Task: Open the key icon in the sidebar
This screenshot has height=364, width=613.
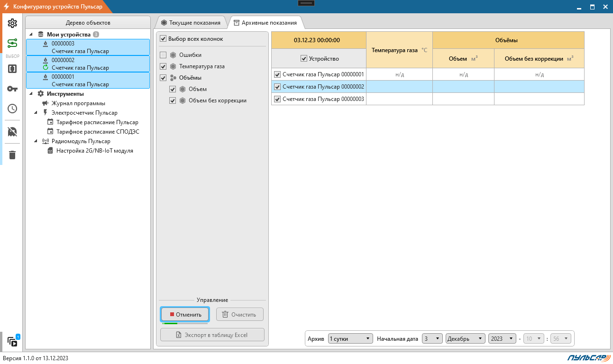Action: [x=12, y=89]
